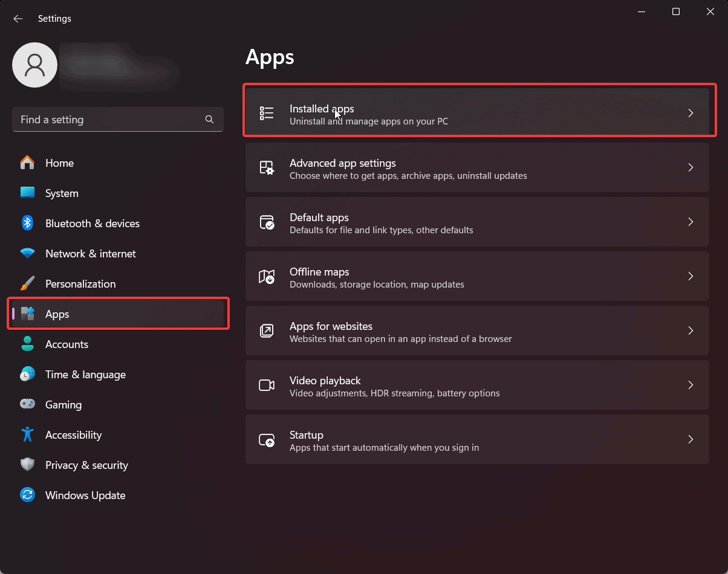Click the Bluetooth icon in the sidebar

[27, 223]
